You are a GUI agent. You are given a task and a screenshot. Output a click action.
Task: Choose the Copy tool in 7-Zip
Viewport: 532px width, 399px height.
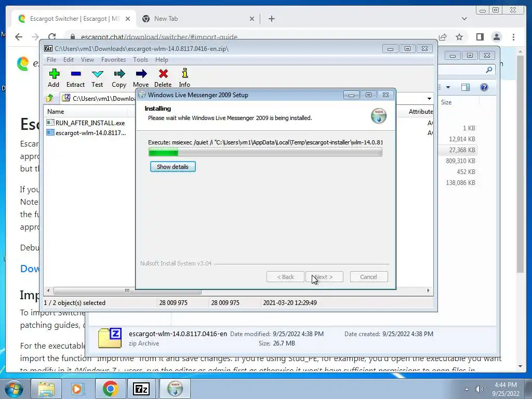119,78
